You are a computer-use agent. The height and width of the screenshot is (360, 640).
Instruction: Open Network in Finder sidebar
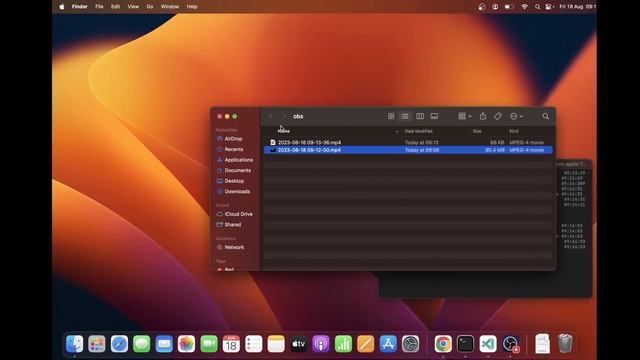point(230,247)
